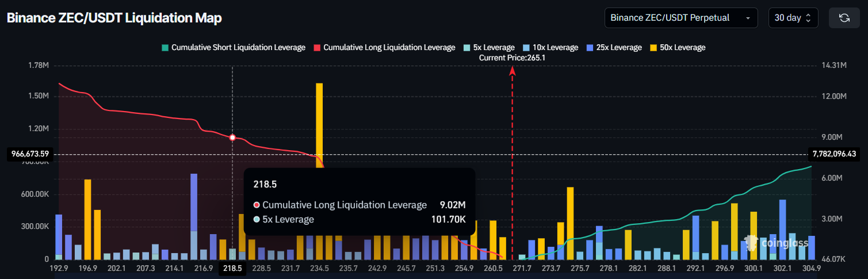Click the 300.00K left axis label

35,227
